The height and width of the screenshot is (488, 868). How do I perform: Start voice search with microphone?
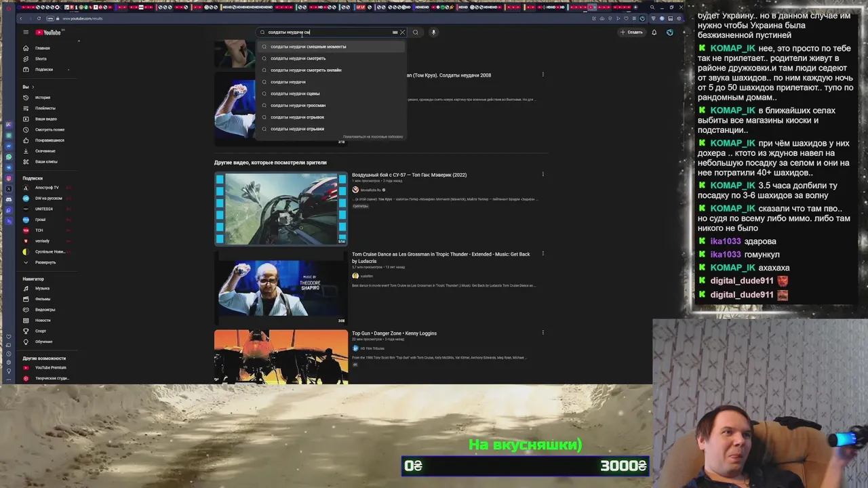pyautogui.click(x=433, y=32)
